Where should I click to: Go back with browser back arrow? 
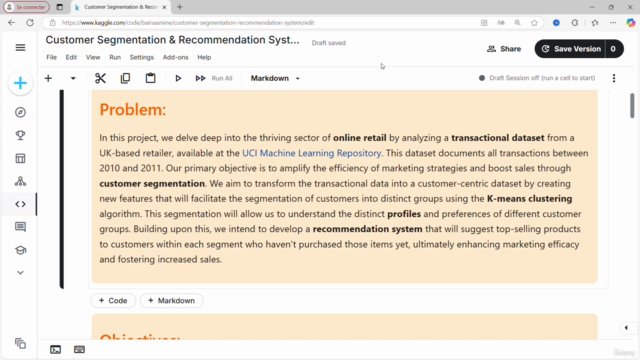[x=11, y=23]
